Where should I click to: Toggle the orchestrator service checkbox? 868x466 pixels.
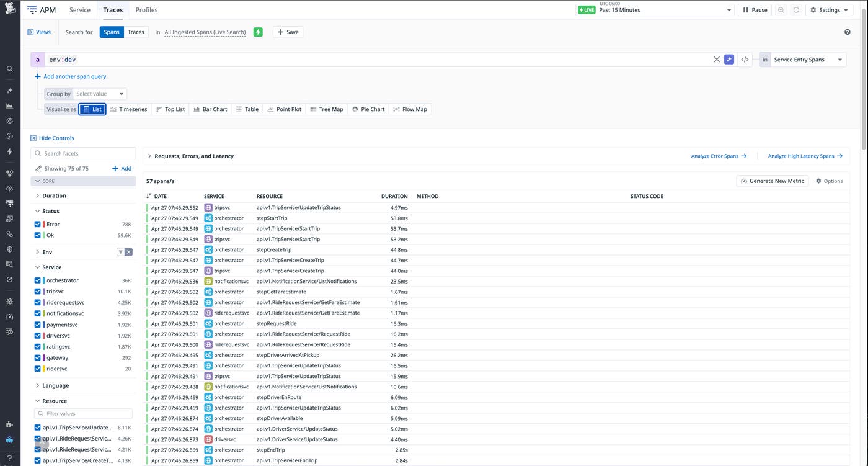(38, 280)
